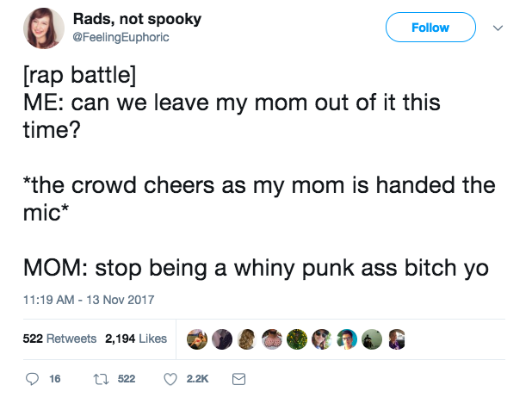Viewport: 532px width, 410px height.
Task: Open last liker avatar in row
Action: coord(397,339)
